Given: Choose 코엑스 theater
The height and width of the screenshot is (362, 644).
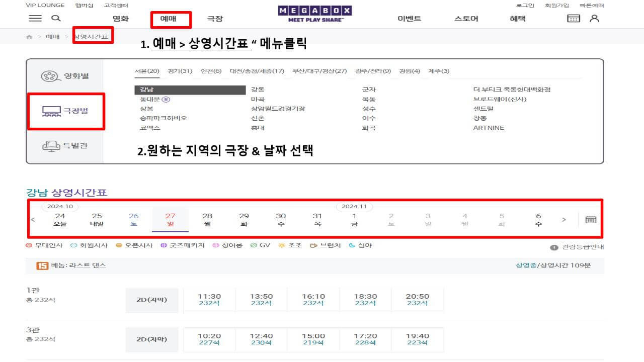Looking at the screenshot, I should coord(150,128).
